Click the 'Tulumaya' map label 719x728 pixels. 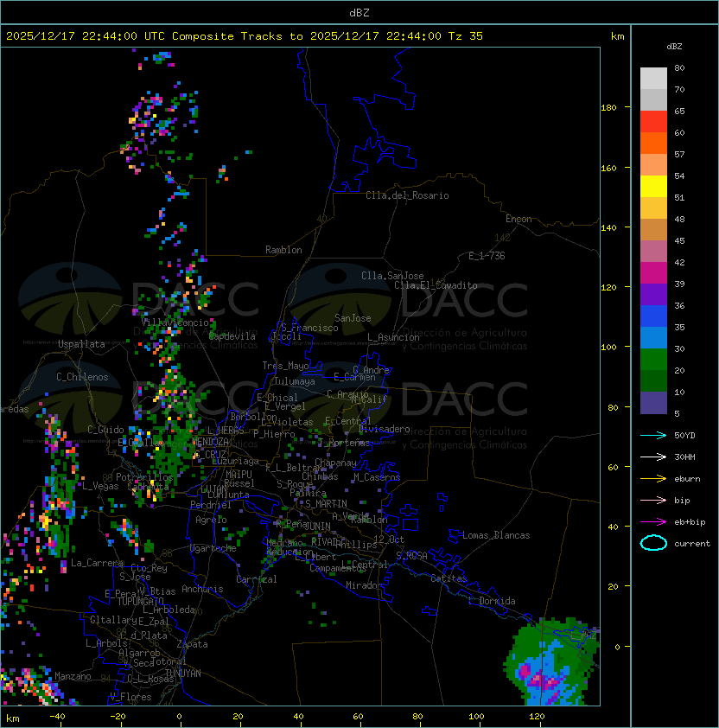[x=295, y=381]
